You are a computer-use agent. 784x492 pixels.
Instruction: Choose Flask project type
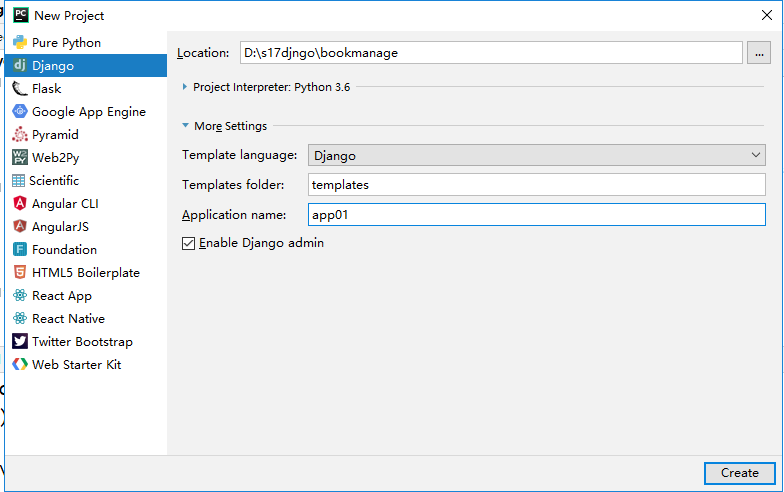tap(86, 88)
